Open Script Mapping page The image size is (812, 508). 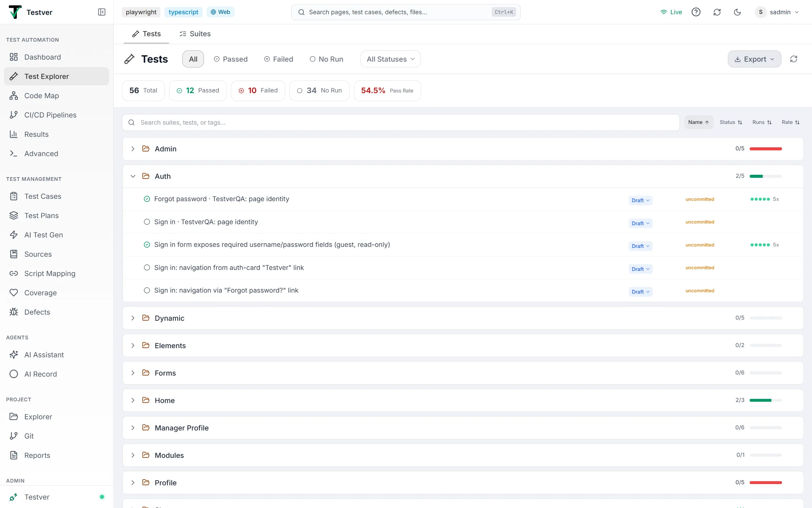pyautogui.click(x=57, y=273)
